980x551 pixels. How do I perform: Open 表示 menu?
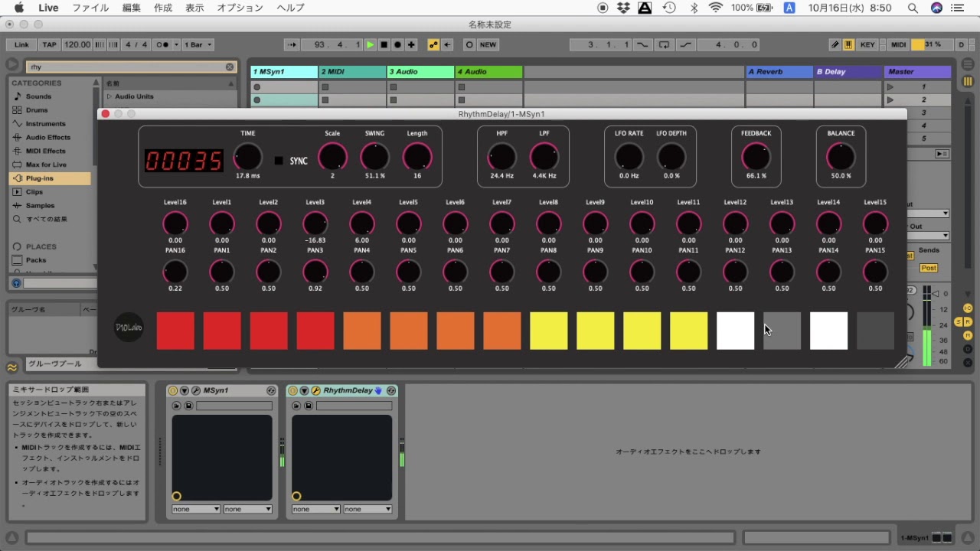click(194, 8)
